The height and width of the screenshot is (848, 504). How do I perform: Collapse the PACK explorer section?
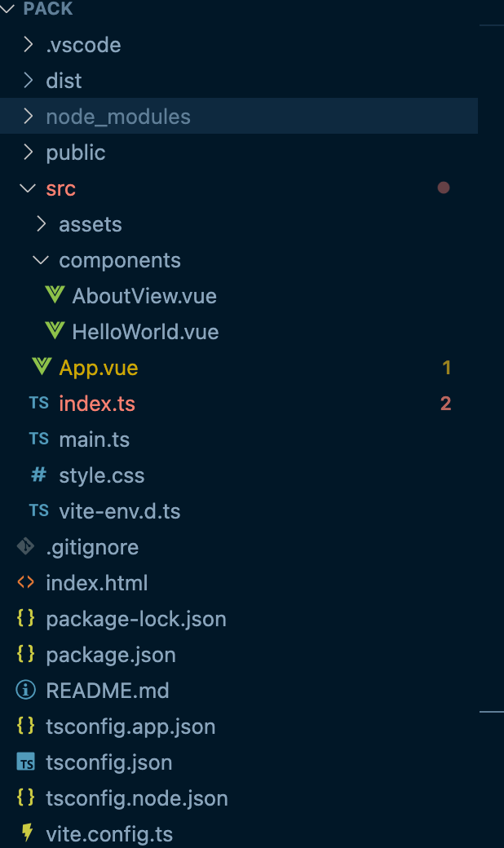pos(8,8)
